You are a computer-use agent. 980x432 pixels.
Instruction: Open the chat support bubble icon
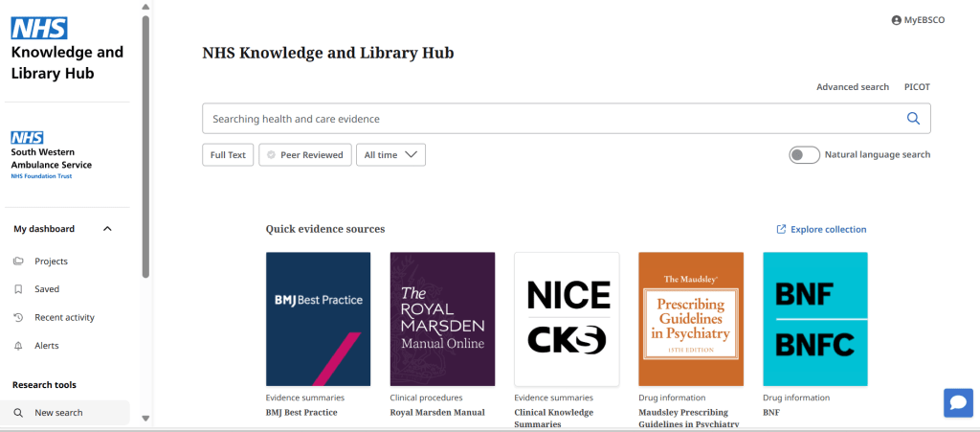pyautogui.click(x=958, y=403)
